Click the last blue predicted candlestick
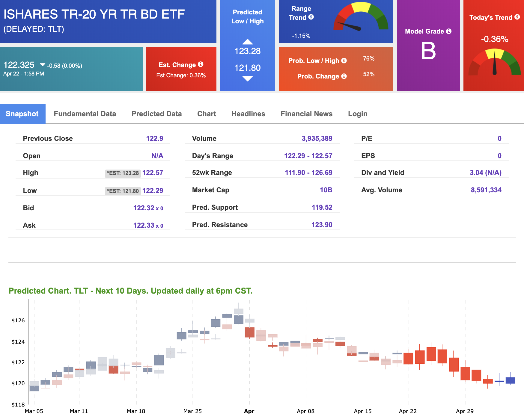524x420 pixels. coord(510,380)
